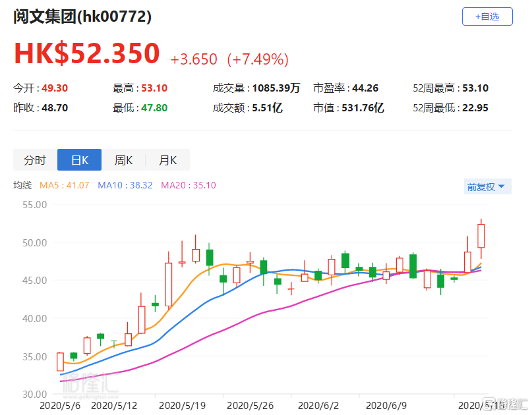Image resolution: width=532 pixels, height=415 pixels.
Task: Show the 月K monthly chart tab
Action: coord(167,159)
